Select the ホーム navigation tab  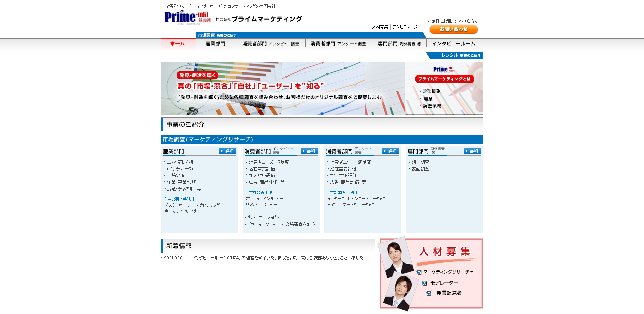tap(178, 44)
